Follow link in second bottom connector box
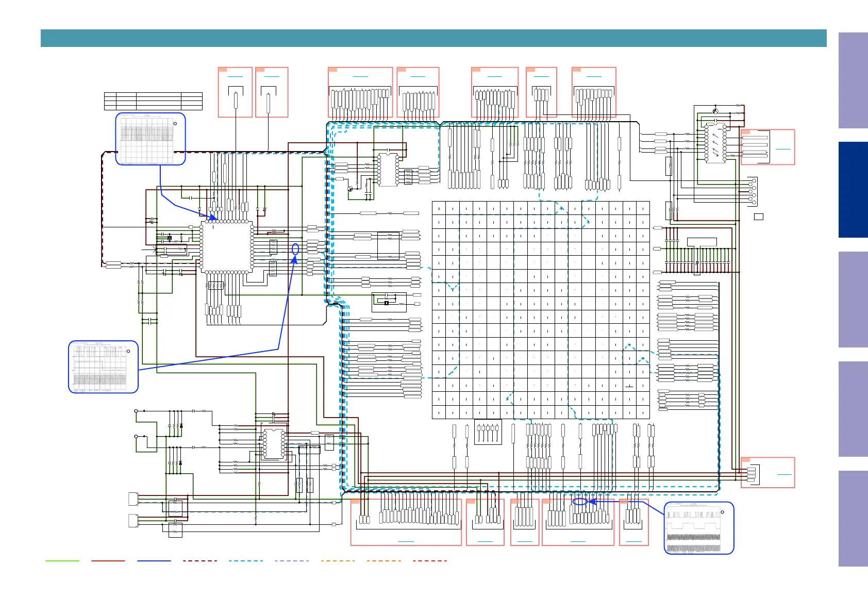This screenshot has width=868, height=614. (486, 541)
